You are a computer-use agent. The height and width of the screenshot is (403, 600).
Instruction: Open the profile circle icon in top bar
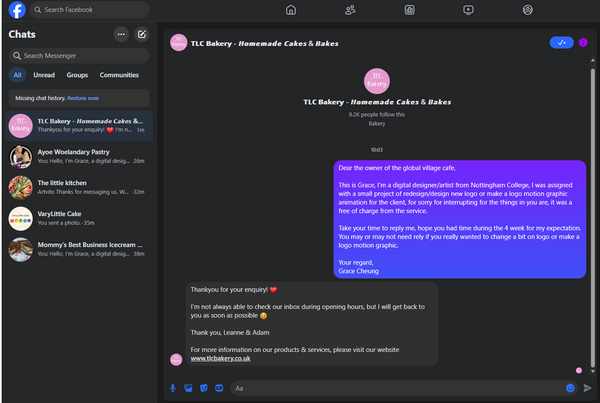(x=528, y=10)
